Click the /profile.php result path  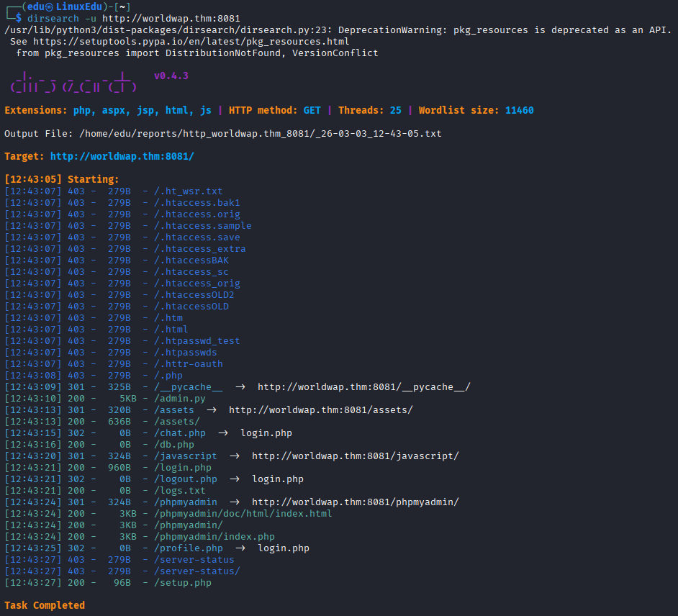189,548
